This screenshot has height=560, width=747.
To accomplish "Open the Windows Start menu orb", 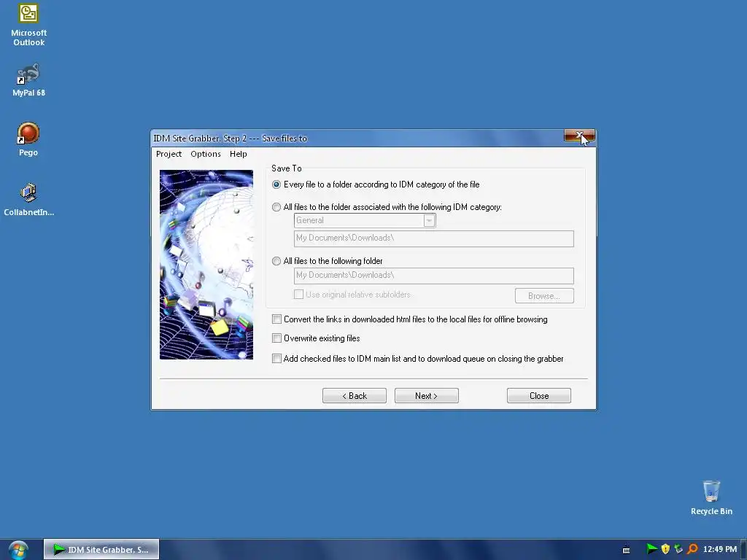I will click(18, 550).
